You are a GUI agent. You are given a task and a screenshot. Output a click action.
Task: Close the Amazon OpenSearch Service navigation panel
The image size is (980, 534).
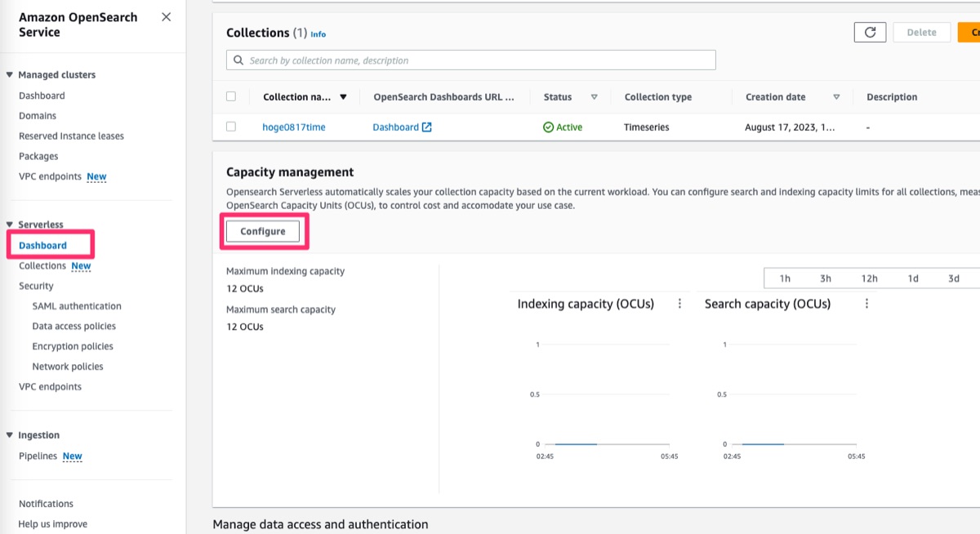coord(165,16)
